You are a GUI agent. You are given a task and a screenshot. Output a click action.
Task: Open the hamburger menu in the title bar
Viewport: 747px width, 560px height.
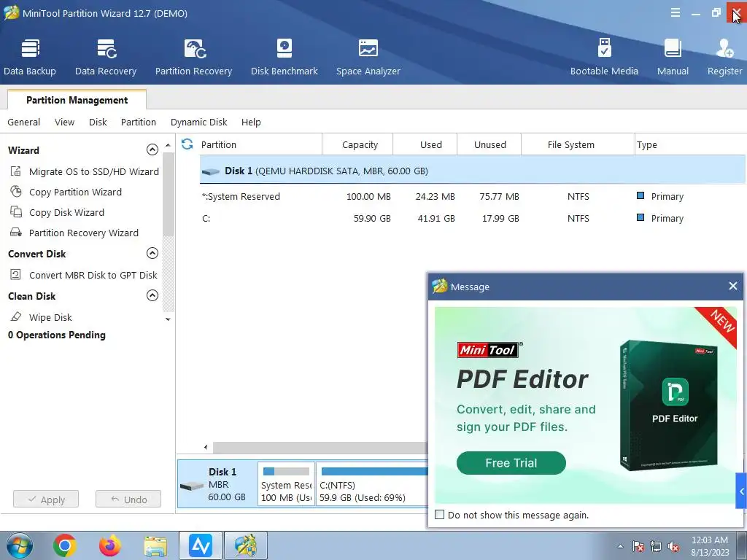tap(675, 13)
